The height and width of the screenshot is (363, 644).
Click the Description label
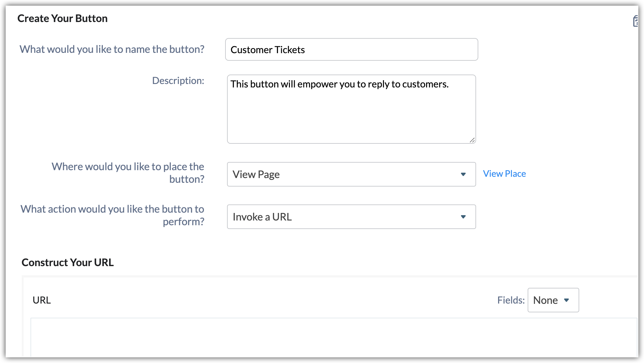178,81
